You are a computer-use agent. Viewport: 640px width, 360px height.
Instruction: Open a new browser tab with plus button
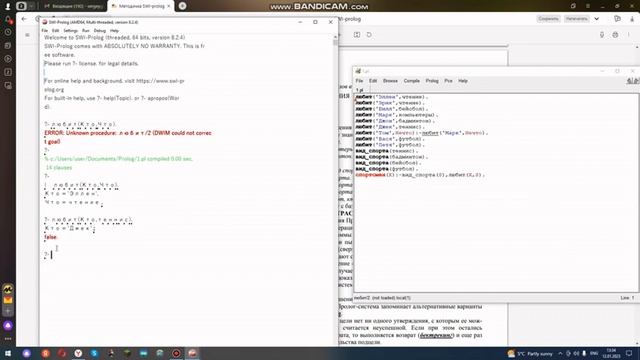pos(182,6)
